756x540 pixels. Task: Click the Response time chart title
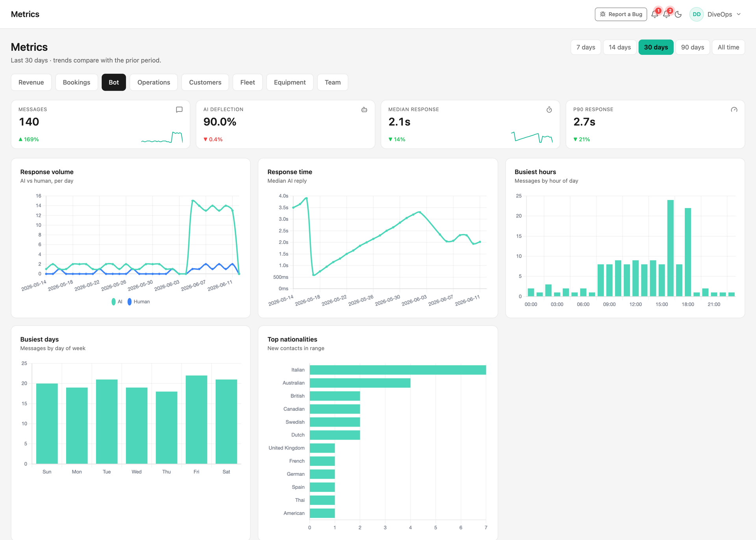click(x=290, y=172)
